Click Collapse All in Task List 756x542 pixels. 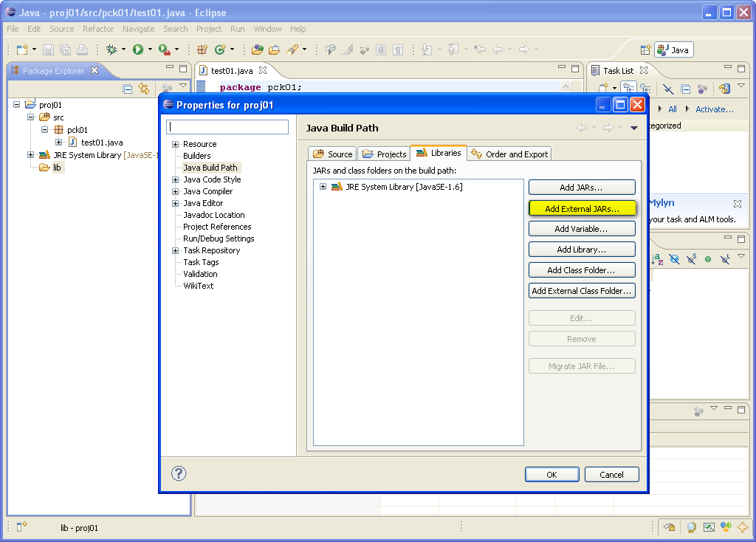point(686,89)
